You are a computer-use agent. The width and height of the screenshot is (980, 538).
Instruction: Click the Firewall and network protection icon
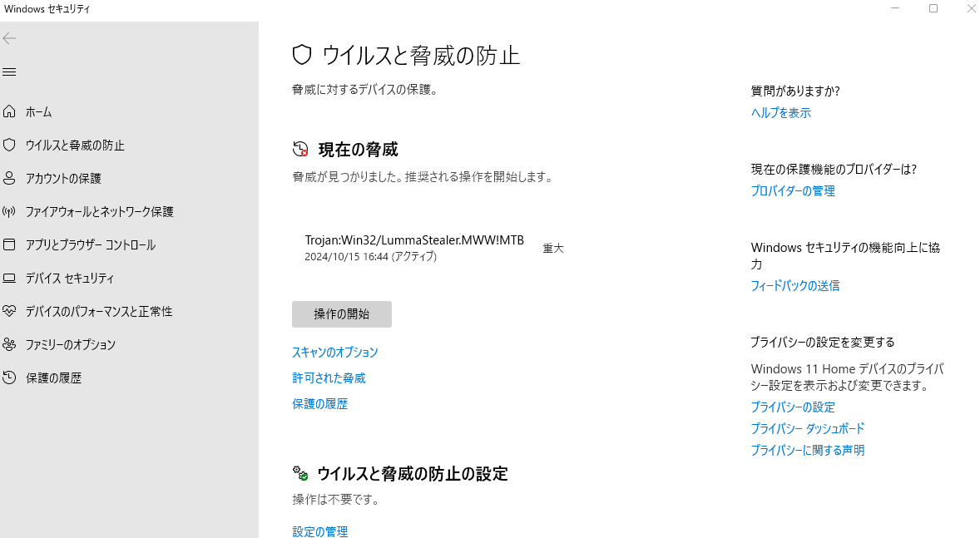[10, 211]
